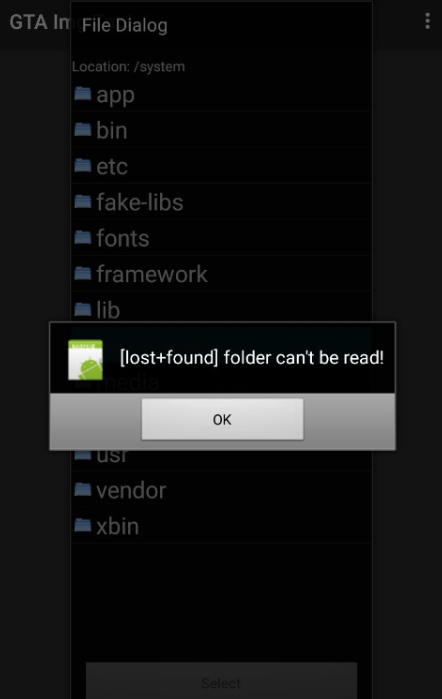Open the three-dot overflow menu
This screenshot has width=442, height=699.
[x=427, y=21]
